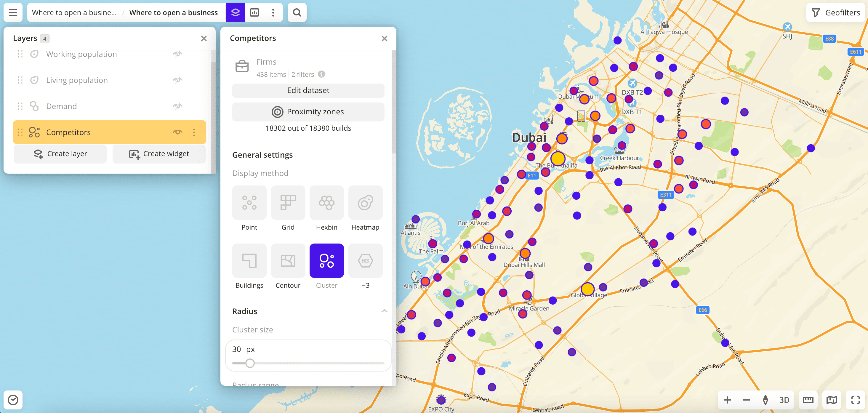Open the map style icon
868x413 pixels.
(832, 400)
